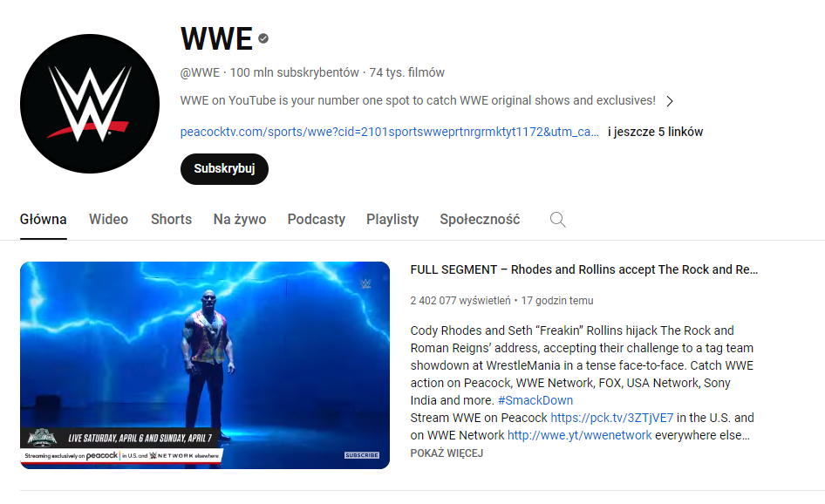Click the verified badge next to WWE
825x504 pixels.
pos(263,38)
